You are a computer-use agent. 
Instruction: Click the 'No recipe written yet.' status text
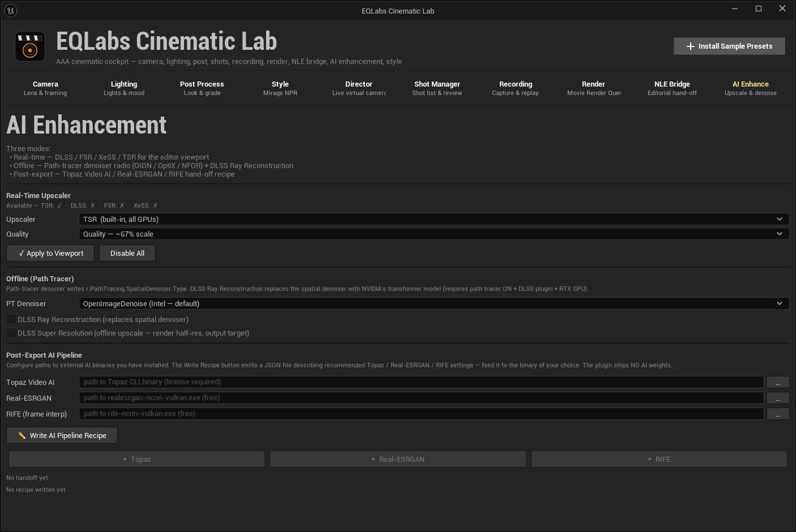(36, 490)
